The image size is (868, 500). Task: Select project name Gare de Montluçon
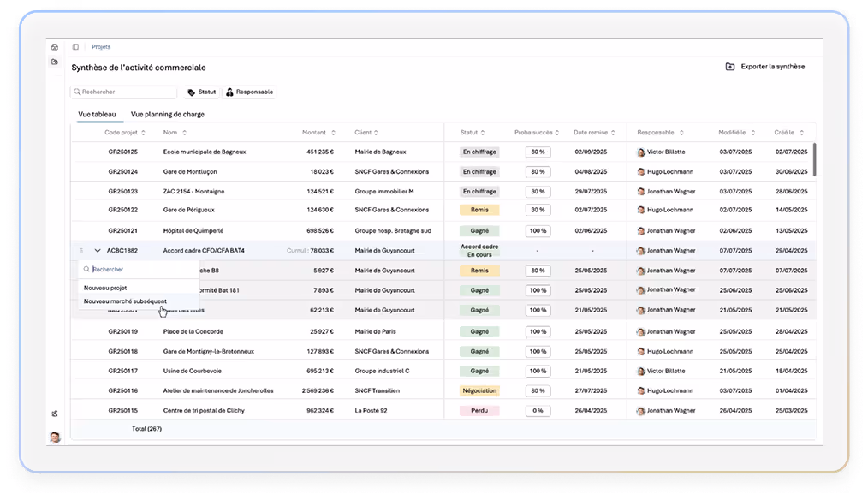190,171
